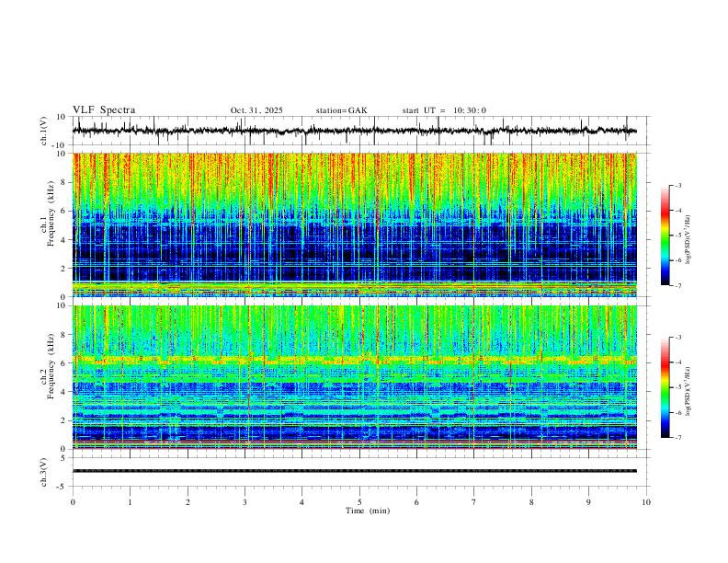Screen dimensions: 728x563
Task: Click the "8" tick on the Time axis
Action: coord(531,502)
